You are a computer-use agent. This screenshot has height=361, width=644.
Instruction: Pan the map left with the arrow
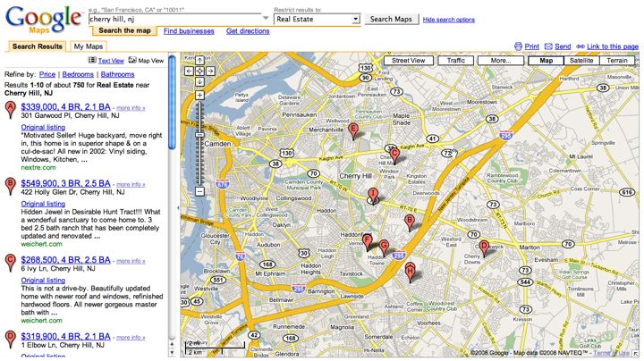[189, 71]
